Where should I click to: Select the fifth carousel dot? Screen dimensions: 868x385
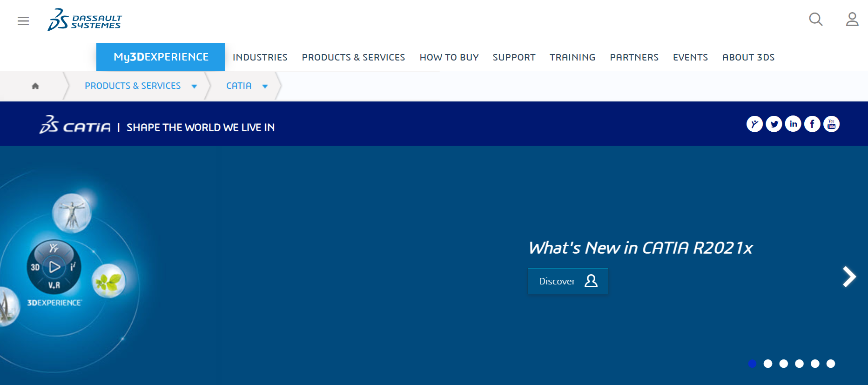click(x=815, y=364)
